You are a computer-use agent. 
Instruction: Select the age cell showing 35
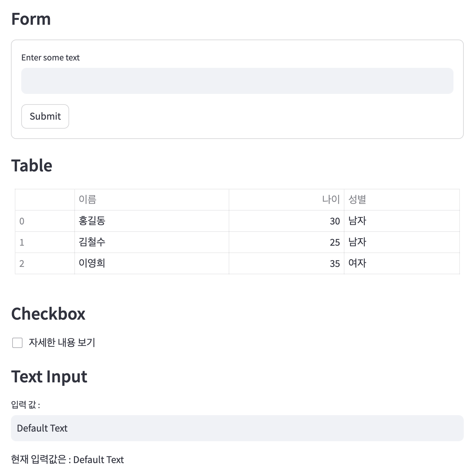pyautogui.click(x=287, y=263)
